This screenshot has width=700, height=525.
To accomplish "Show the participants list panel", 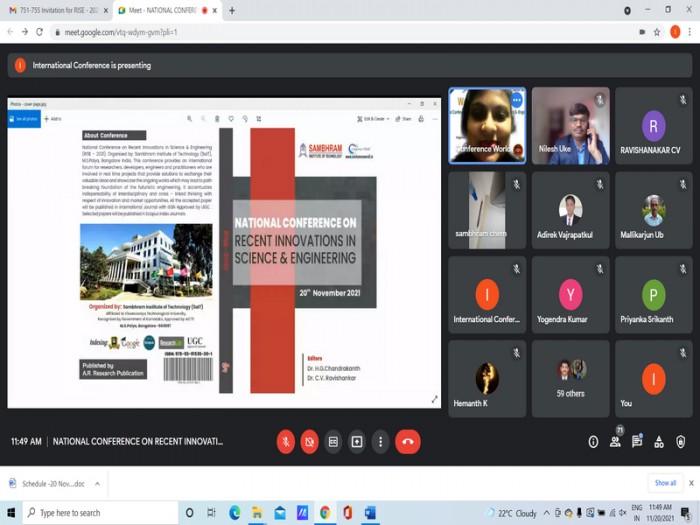I will [615, 442].
